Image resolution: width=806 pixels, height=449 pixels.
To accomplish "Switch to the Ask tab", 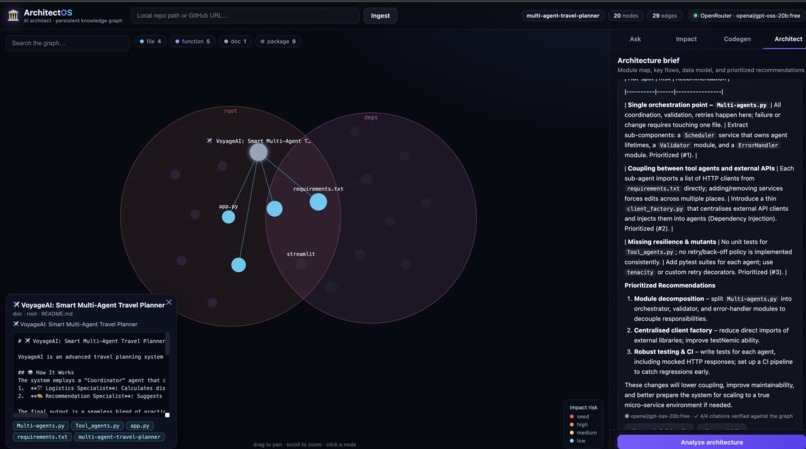I will click(x=635, y=39).
